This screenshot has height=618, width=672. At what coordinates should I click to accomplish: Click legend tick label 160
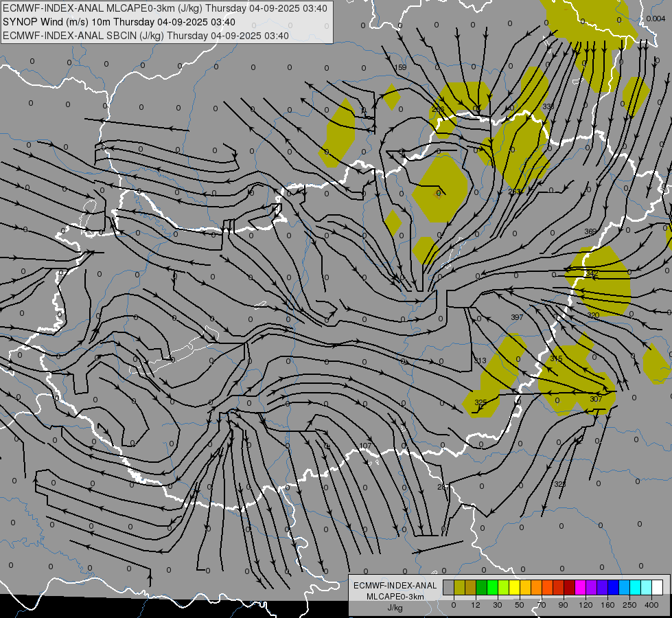[x=607, y=605]
